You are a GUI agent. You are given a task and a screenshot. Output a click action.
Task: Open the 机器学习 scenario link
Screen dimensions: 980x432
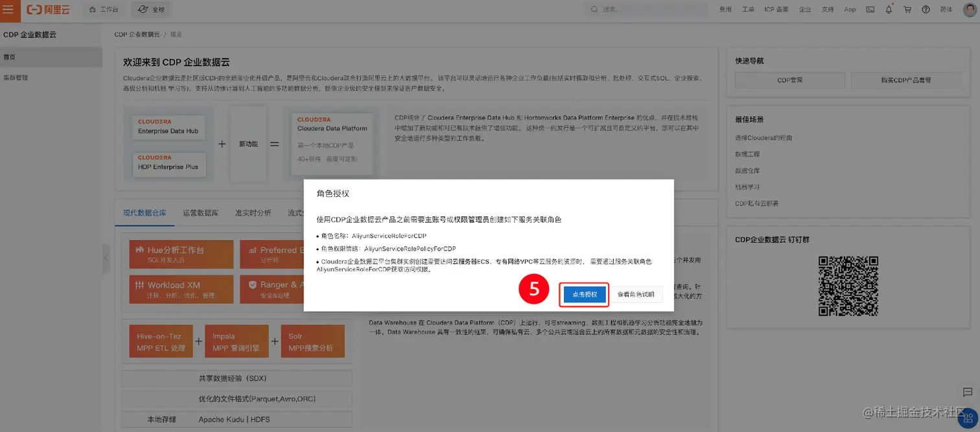click(747, 187)
